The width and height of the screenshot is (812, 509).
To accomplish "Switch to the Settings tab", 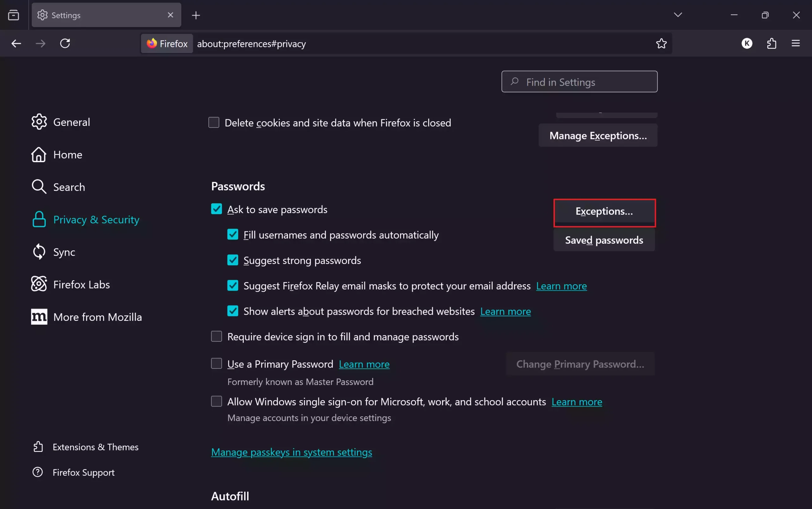I will pyautogui.click(x=94, y=15).
